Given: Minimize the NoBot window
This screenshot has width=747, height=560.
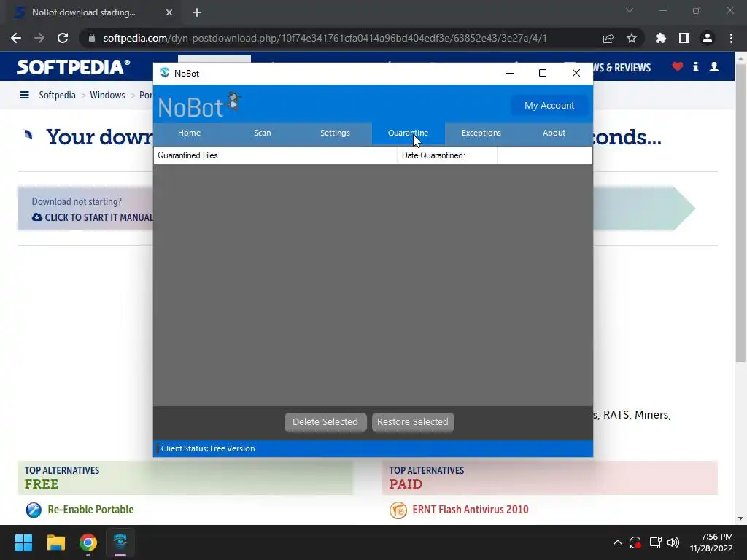Looking at the screenshot, I should click(x=510, y=73).
